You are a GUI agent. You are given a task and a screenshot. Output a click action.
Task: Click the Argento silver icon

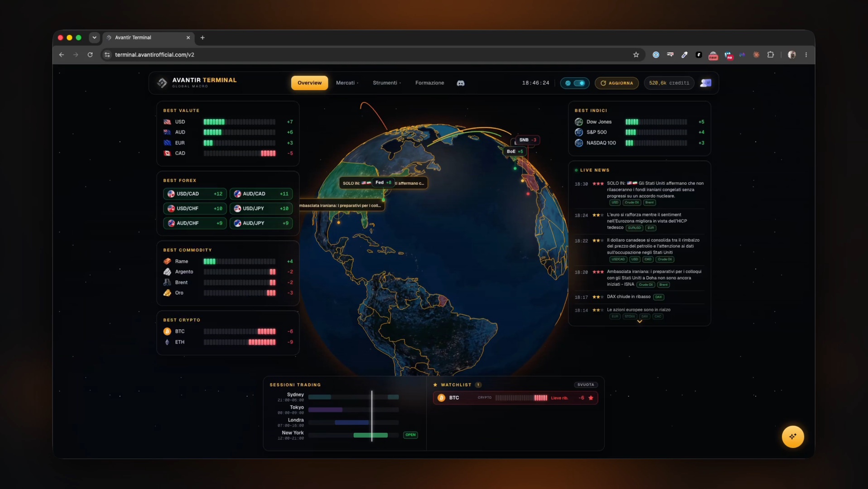[x=167, y=272]
